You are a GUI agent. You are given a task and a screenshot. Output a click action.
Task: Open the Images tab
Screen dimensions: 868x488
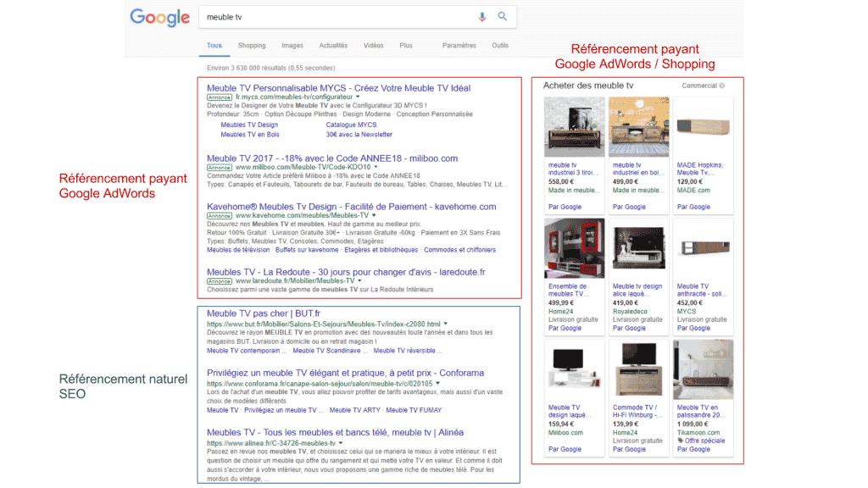coord(292,46)
